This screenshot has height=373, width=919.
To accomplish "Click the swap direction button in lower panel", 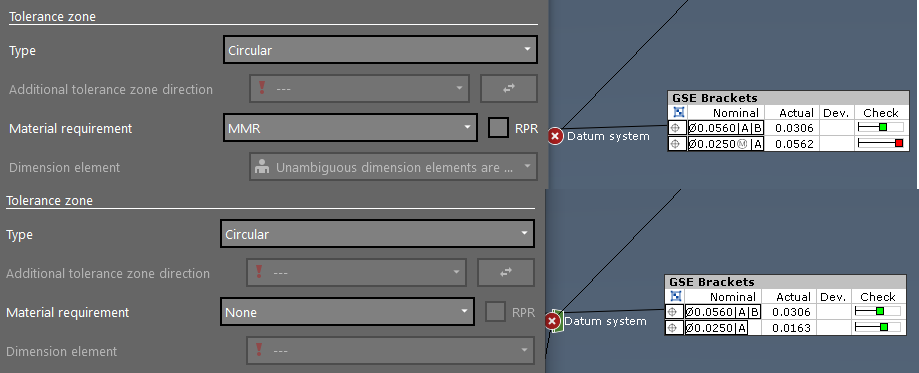I will 506,273.
